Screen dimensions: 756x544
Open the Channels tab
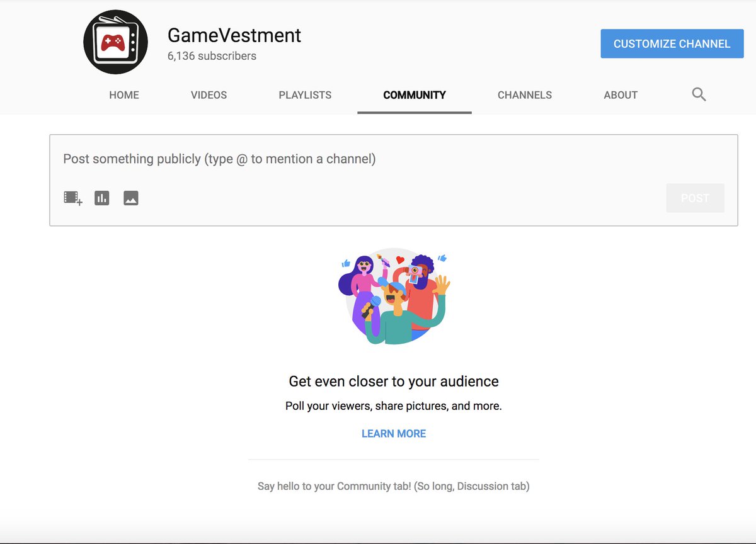coord(525,95)
